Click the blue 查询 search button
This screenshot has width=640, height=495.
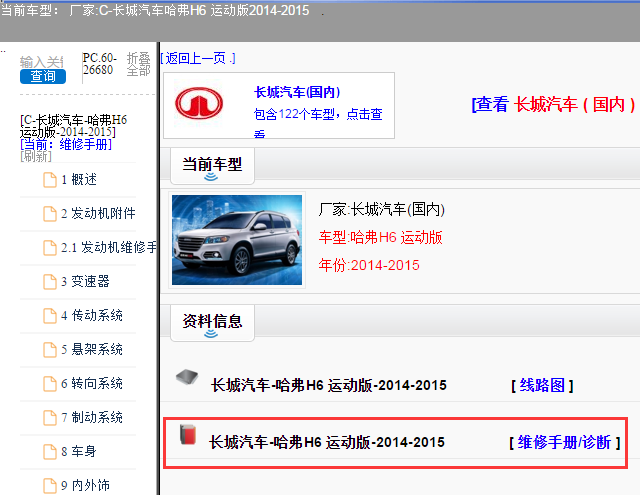point(43,76)
